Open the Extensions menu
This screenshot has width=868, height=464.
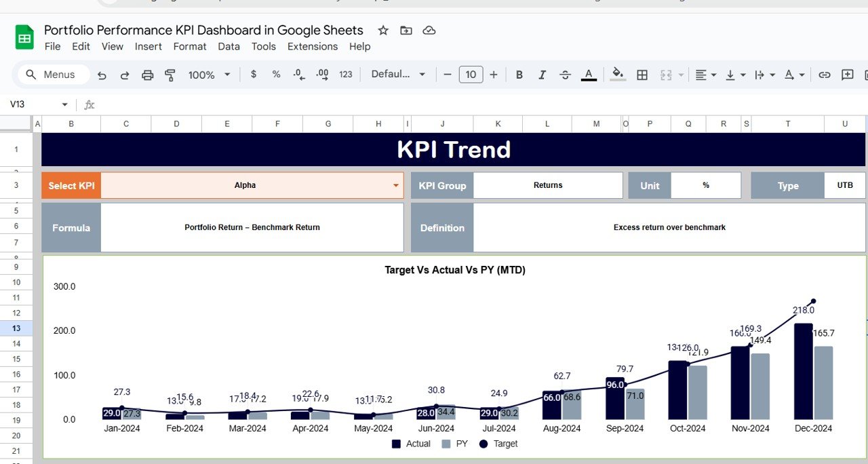(312, 46)
